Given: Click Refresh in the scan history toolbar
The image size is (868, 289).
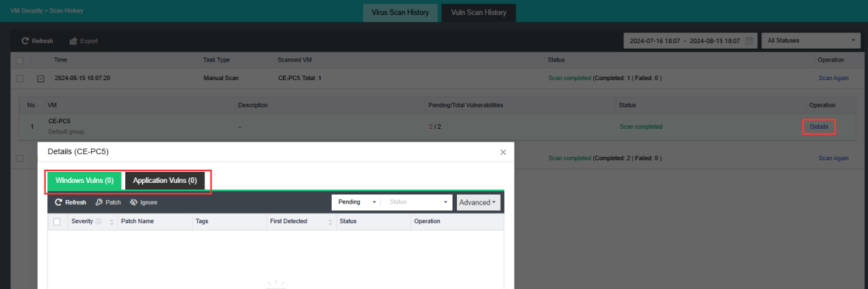Looking at the screenshot, I should pyautogui.click(x=37, y=41).
